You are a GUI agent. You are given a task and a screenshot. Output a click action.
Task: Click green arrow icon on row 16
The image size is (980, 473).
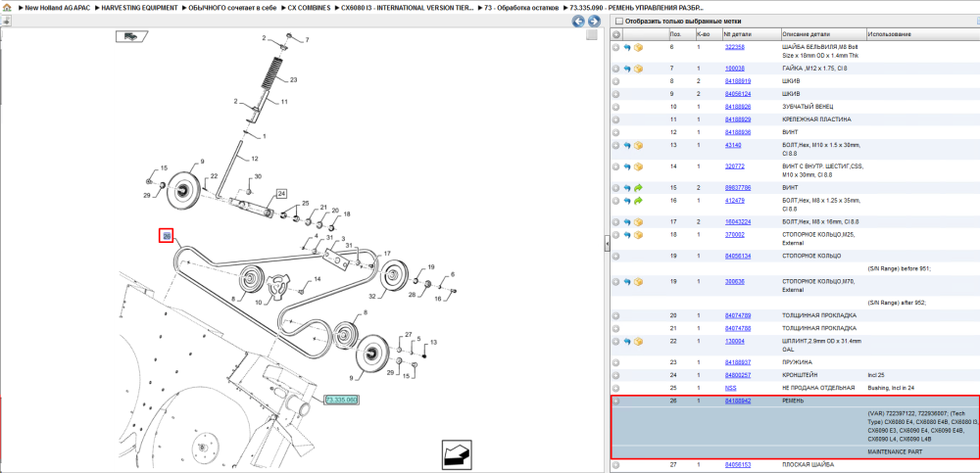(x=639, y=201)
